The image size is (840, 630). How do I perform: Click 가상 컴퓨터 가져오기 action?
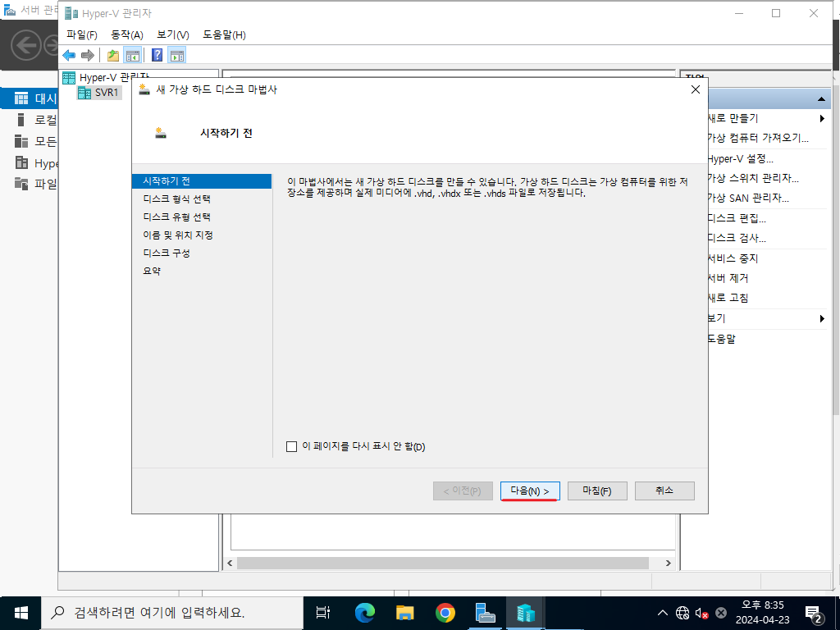coord(757,138)
